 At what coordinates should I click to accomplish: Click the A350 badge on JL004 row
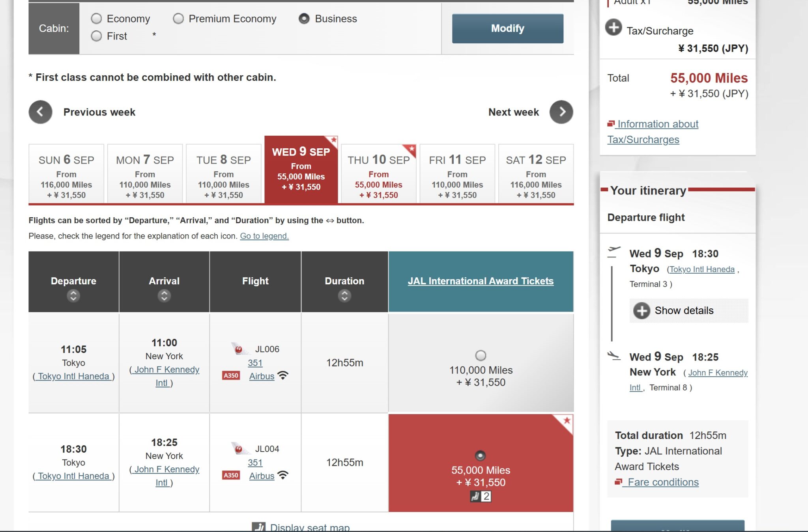coord(231,475)
